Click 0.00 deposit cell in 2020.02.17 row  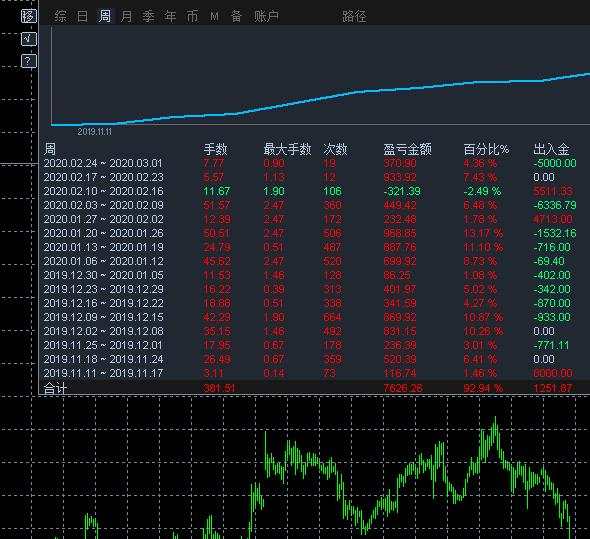[544, 177]
